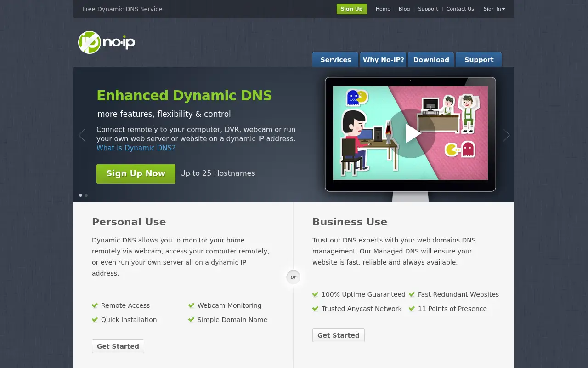Screen dimensions: 588x368
Task: Click the Business Use heading
Action: pyautogui.click(x=350, y=222)
